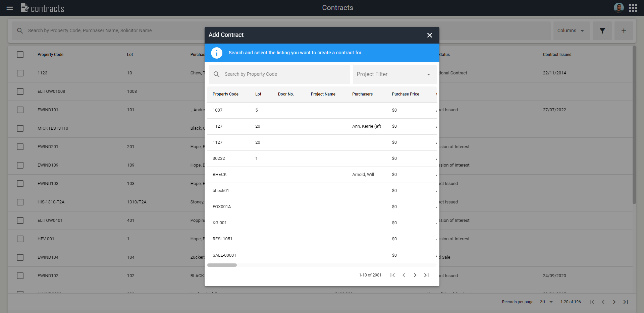Change records per page dropdown
Image resolution: width=644 pixels, height=313 pixels.
coord(546,302)
